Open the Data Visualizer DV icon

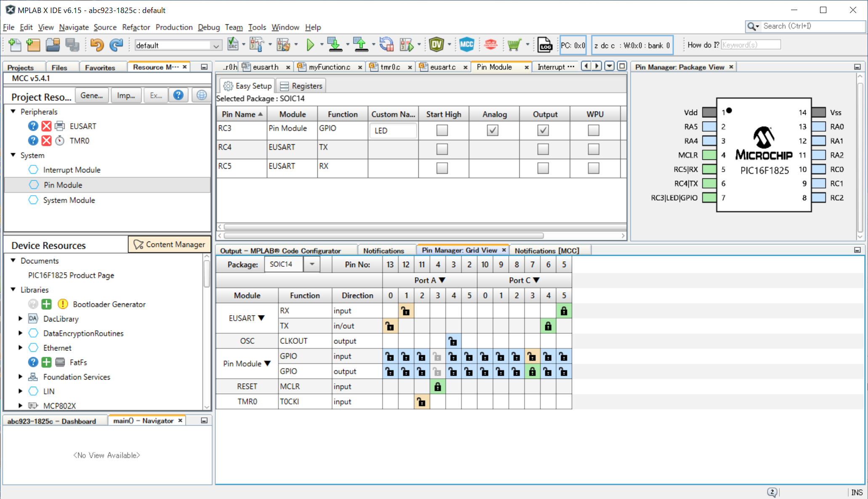(x=436, y=45)
